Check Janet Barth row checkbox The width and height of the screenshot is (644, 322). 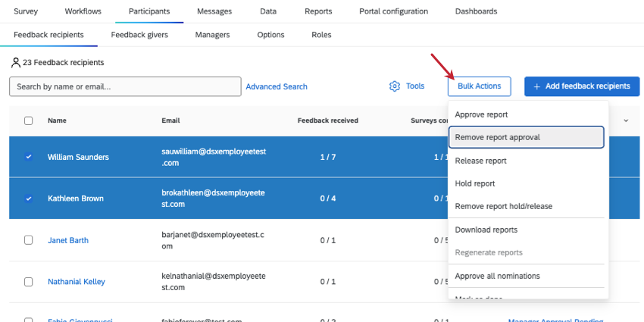28,240
